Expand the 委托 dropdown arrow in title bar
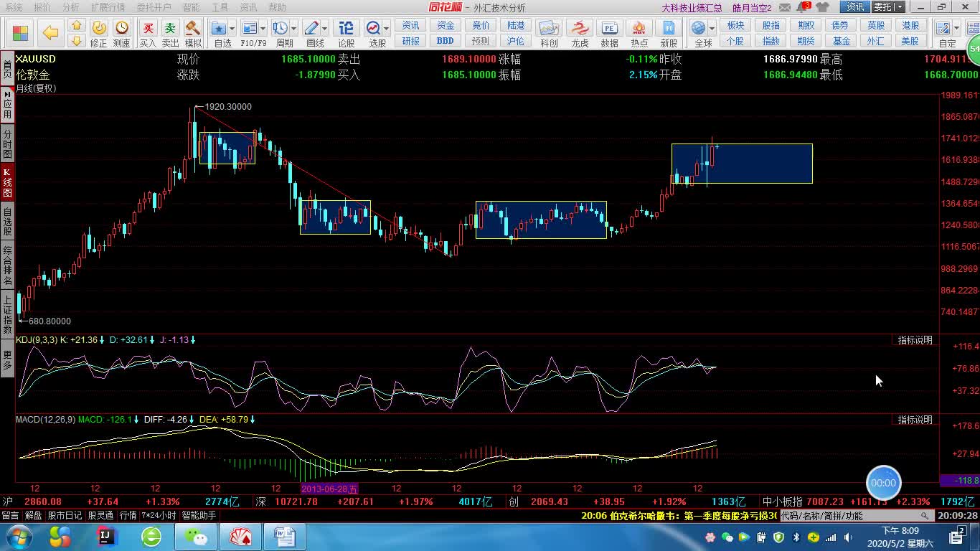Image resolution: width=980 pixels, height=551 pixels. coord(898,7)
